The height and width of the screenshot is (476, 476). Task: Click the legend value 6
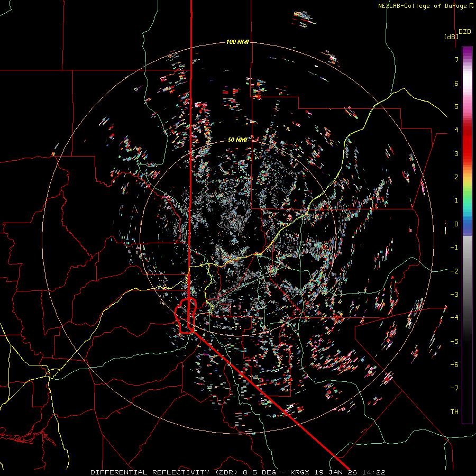click(x=456, y=83)
